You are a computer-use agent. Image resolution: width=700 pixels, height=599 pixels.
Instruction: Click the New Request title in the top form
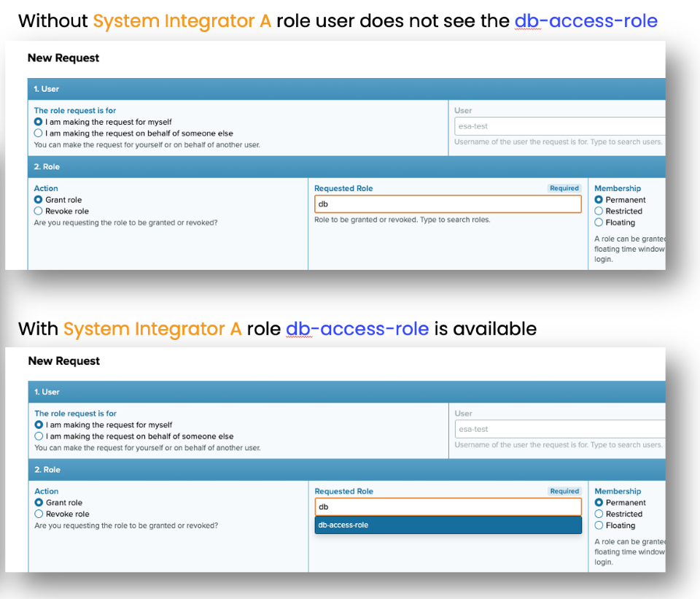pos(63,58)
